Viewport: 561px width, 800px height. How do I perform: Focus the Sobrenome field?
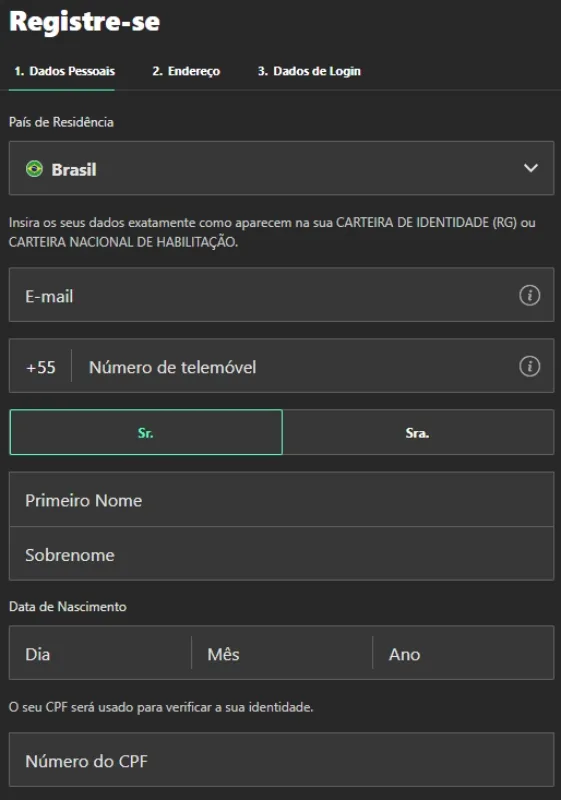click(282, 554)
